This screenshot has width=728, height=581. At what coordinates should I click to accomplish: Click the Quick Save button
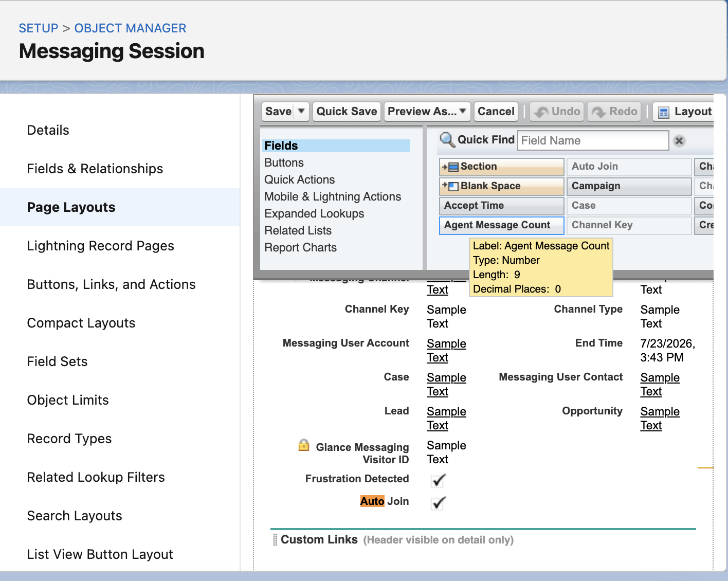pos(347,112)
